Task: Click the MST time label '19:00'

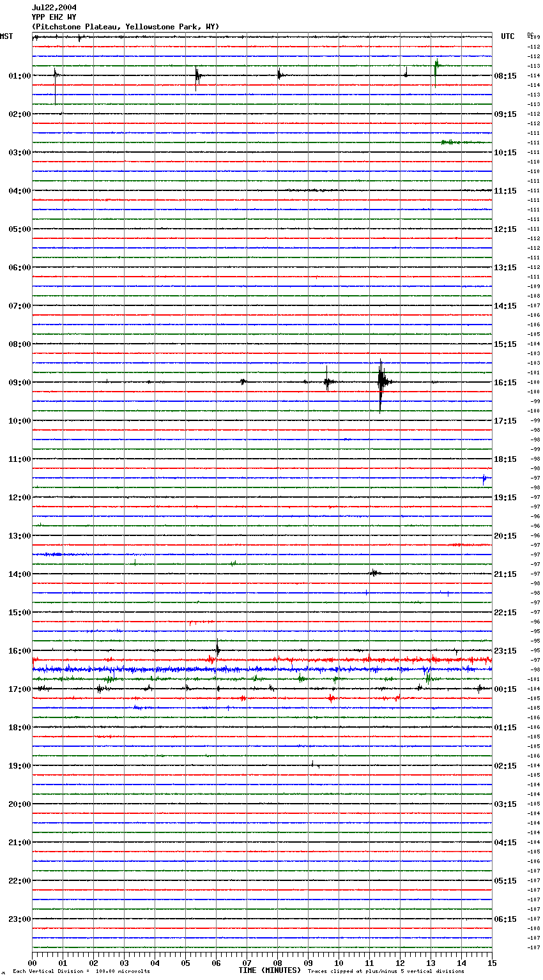Action: (x=20, y=766)
